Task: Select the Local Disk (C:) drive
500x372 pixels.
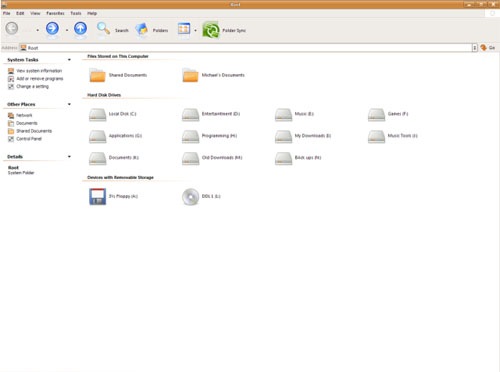Action: 113,114
